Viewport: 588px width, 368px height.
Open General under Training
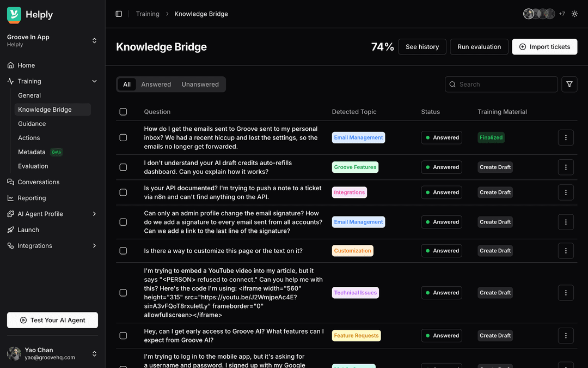pos(52,95)
